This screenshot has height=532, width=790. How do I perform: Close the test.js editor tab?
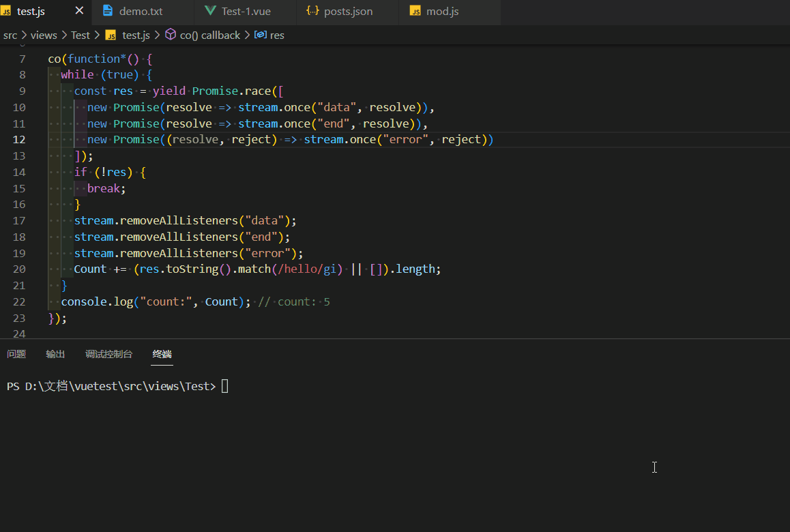tap(79, 11)
